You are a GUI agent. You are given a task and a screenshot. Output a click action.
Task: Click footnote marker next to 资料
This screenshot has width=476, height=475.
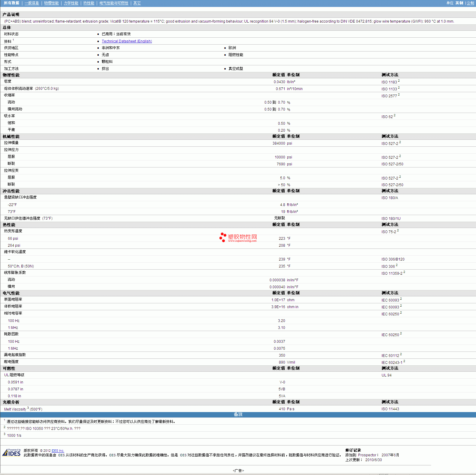click(13, 40)
